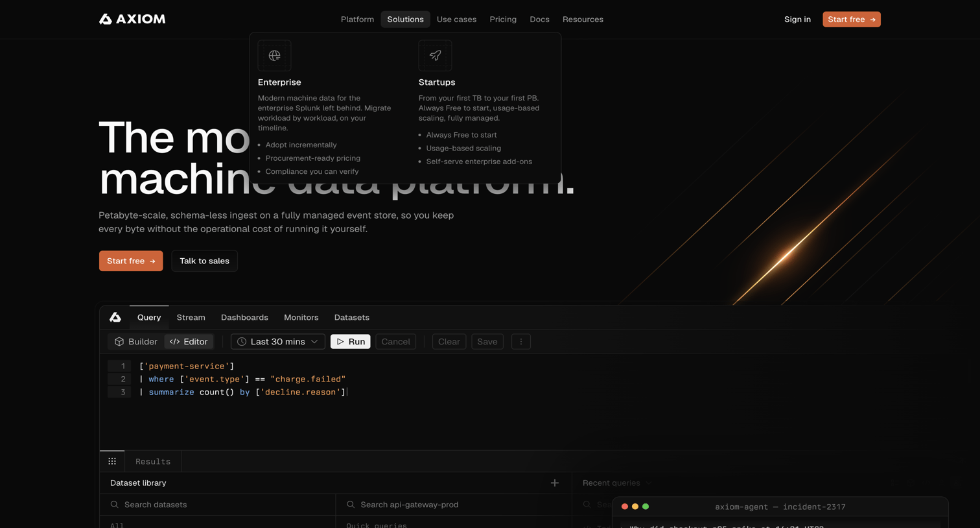
Task: Switch to the Query tab
Action: click(149, 317)
